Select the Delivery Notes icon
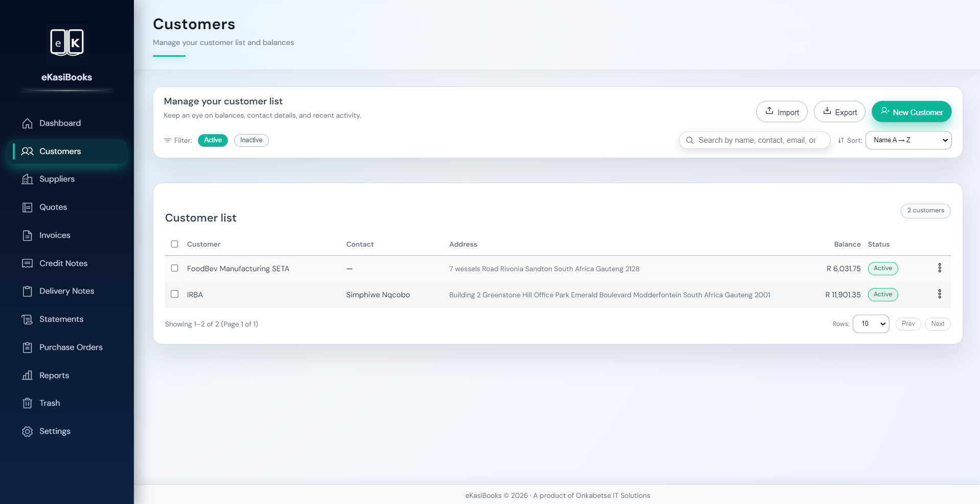980x504 pixels. point(27,291)
